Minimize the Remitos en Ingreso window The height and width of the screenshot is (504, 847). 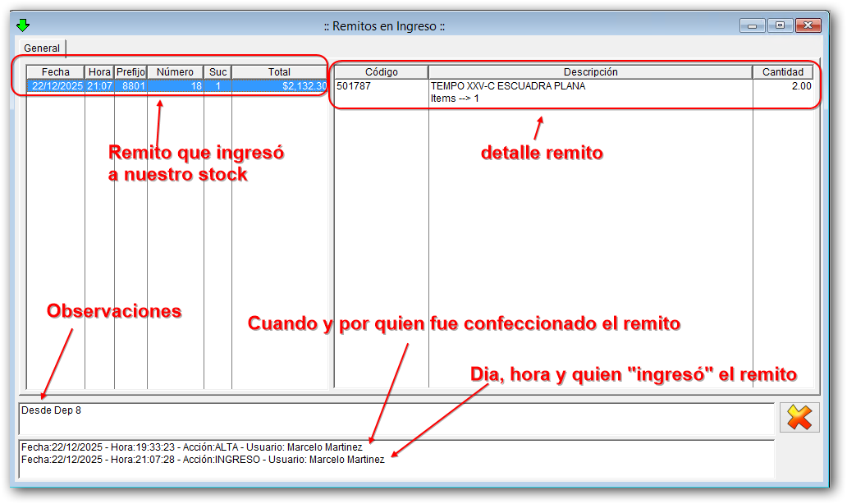pos(752,25)
